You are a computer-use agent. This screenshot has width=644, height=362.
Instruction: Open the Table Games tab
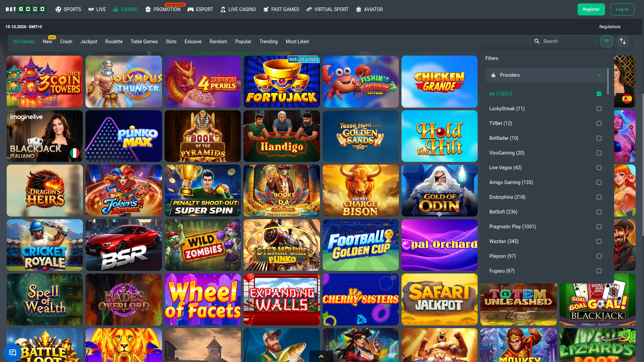coord(144,42)
